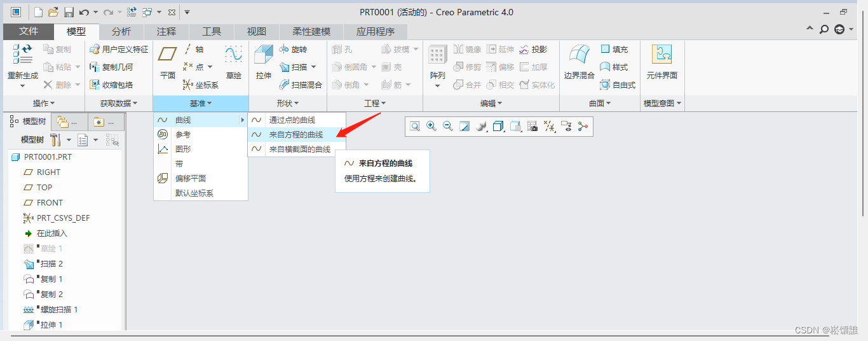Screen dimensions: 868x341
Task: Choose Curve from Equation (来自方程的曲线)
Action: point(295,135)
